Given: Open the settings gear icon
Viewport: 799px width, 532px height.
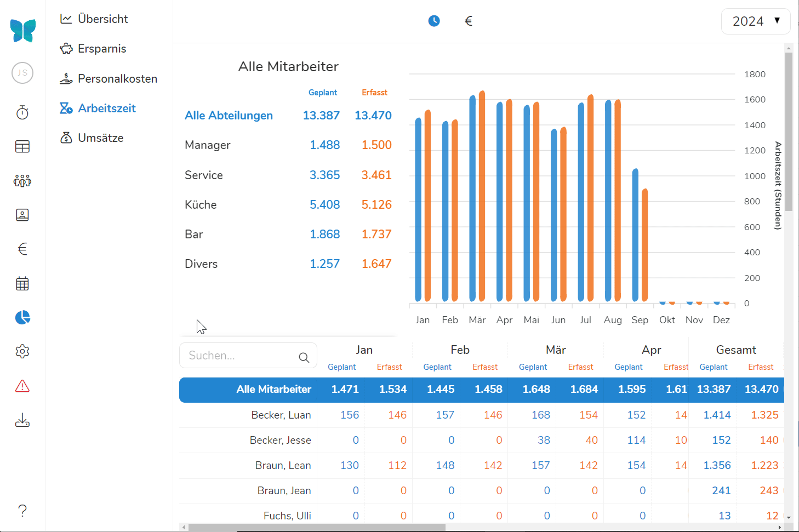Looking at the screenshot, I should (x=22, y=352).
